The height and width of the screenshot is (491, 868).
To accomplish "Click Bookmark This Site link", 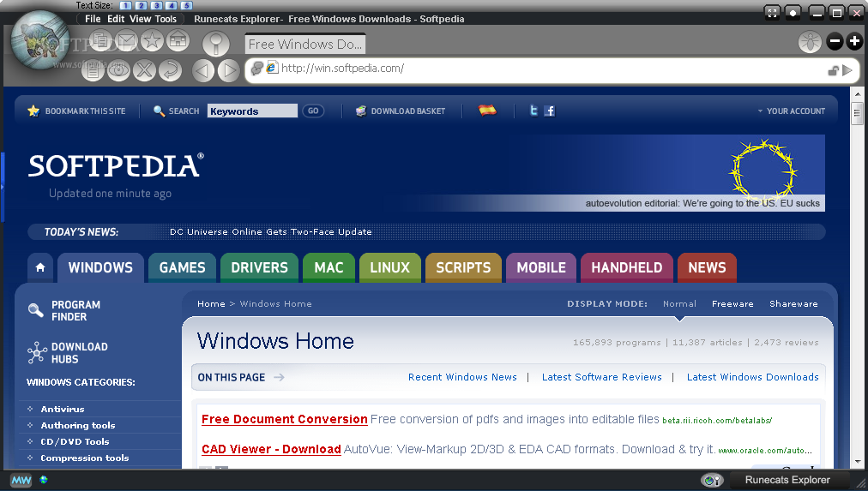I will pyautogui.click(x=77, y=111).
